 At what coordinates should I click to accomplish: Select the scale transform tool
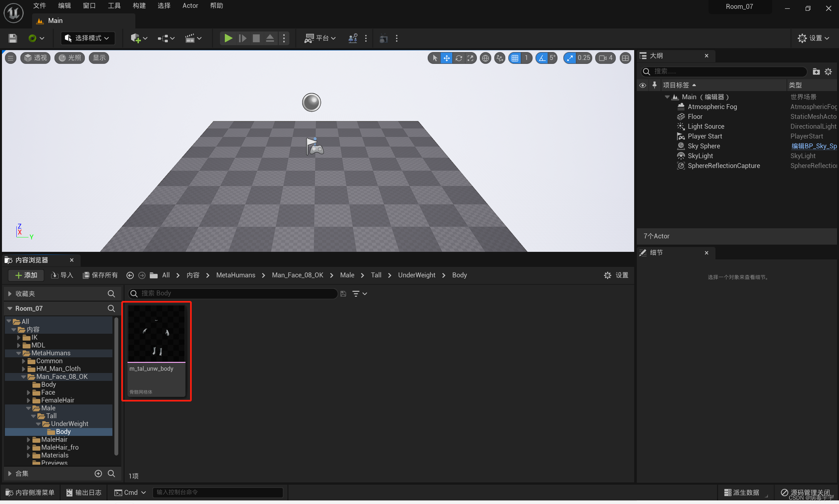[470, 58]
